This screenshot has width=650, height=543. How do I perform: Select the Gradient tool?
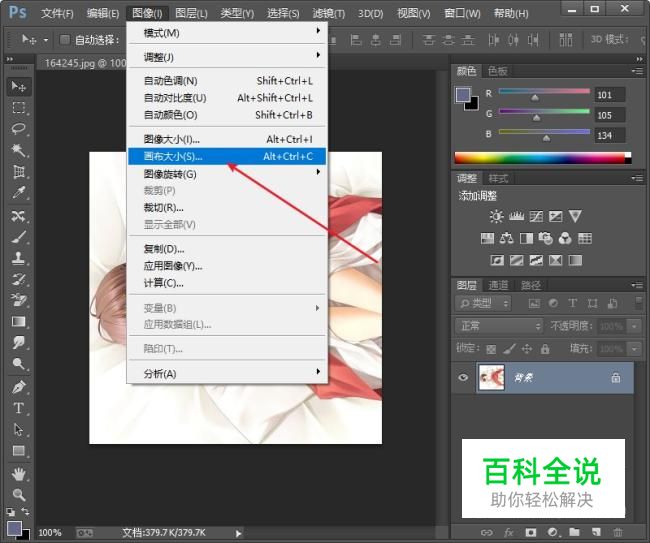19,322
